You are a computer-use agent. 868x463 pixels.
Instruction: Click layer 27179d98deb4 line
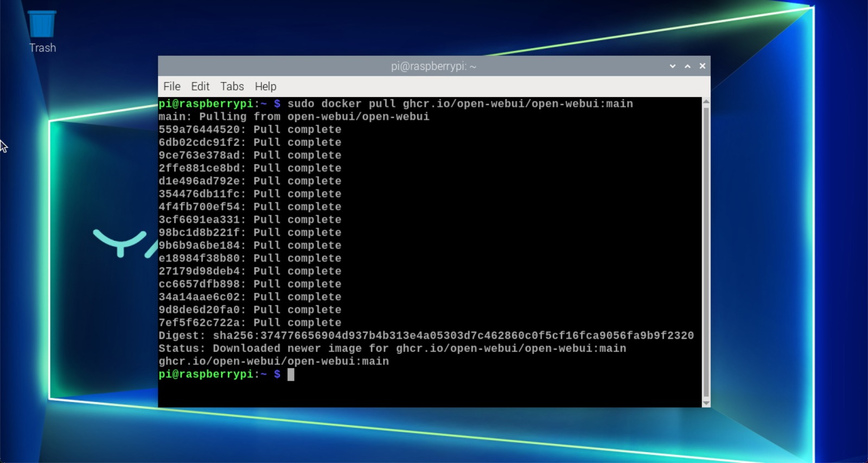(250, 271)
